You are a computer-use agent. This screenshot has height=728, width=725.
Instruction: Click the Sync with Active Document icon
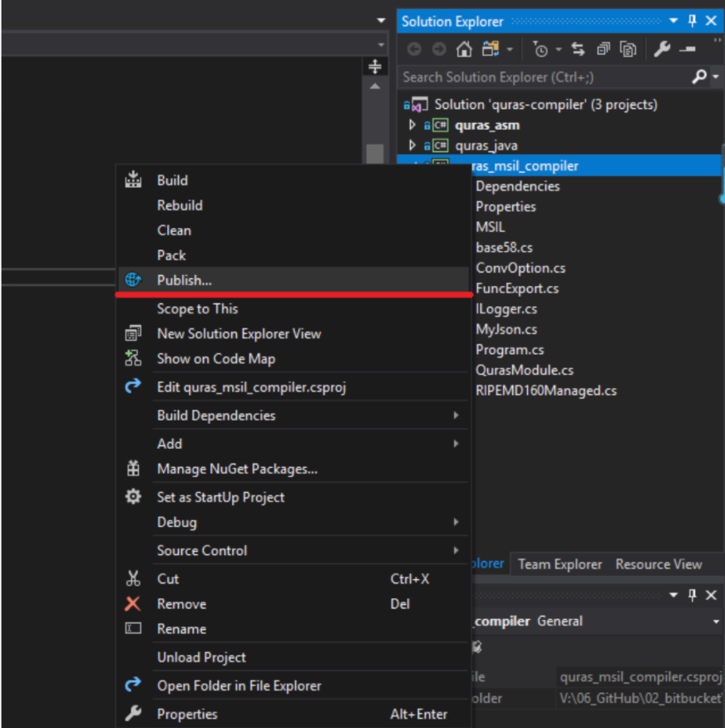point(578,49)
